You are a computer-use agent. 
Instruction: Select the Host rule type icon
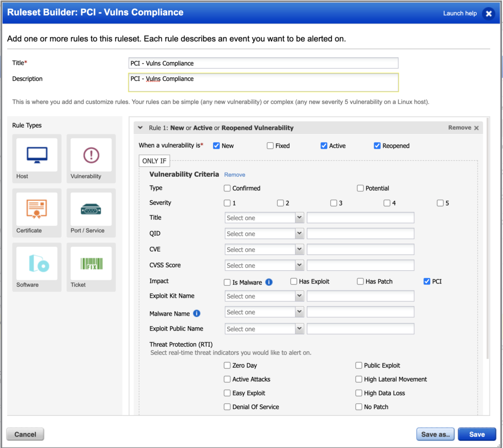pyautogui.click(x=37, y=155)
